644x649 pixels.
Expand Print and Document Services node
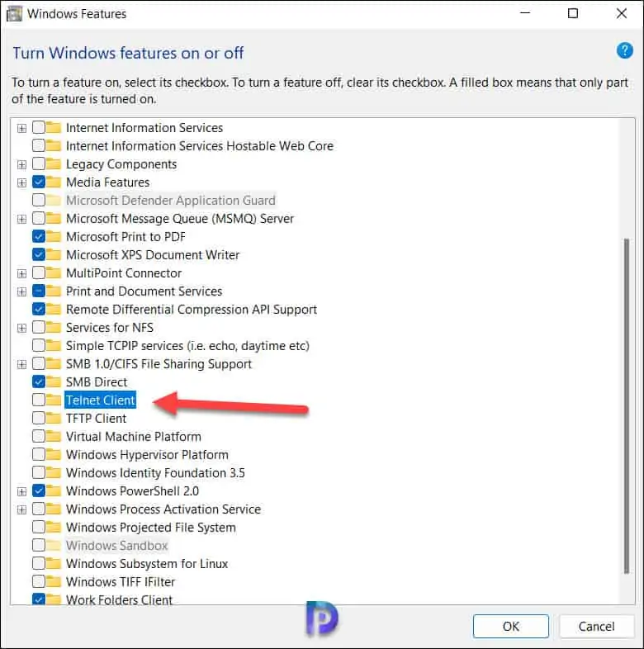[22, 291]
